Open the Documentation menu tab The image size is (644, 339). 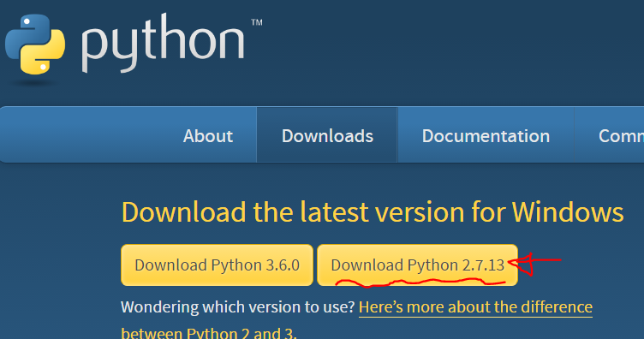coord(486,135)
